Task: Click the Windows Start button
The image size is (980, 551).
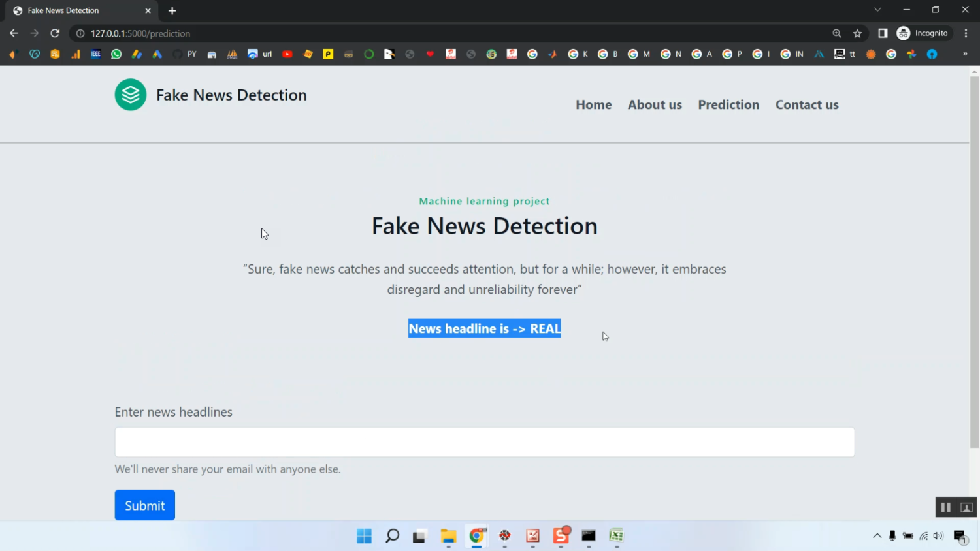Action: click(364, 536)
